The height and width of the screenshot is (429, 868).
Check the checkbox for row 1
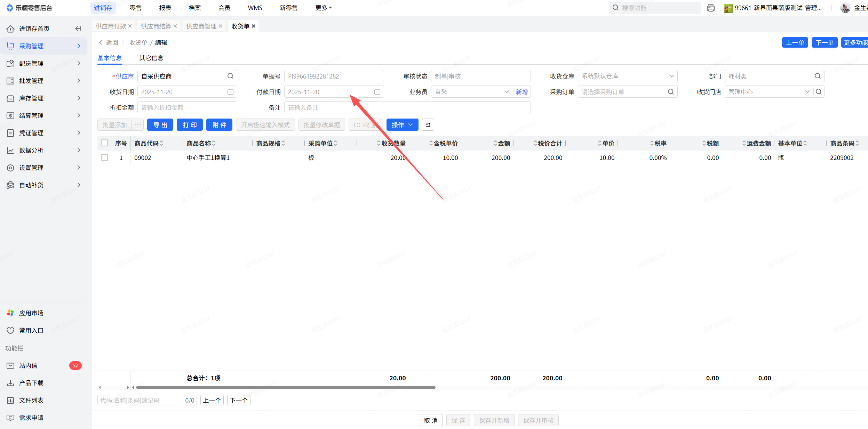click(x=104, y=158)
